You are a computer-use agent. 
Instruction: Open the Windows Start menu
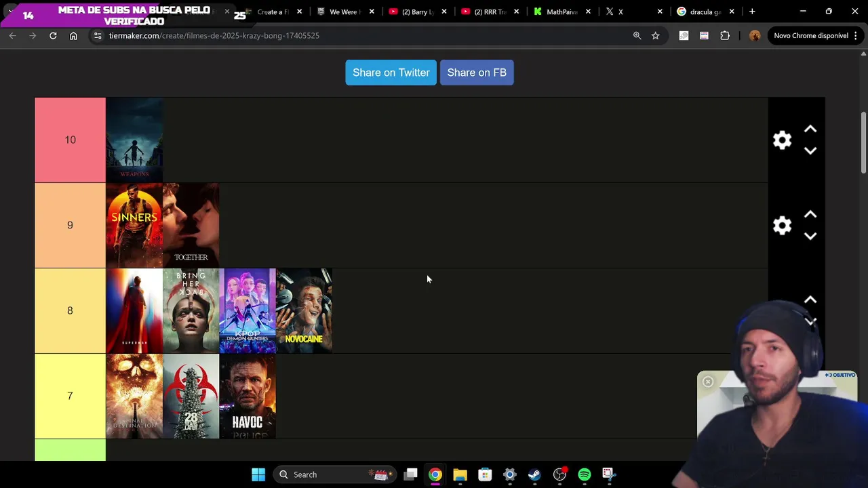[258, 474]
